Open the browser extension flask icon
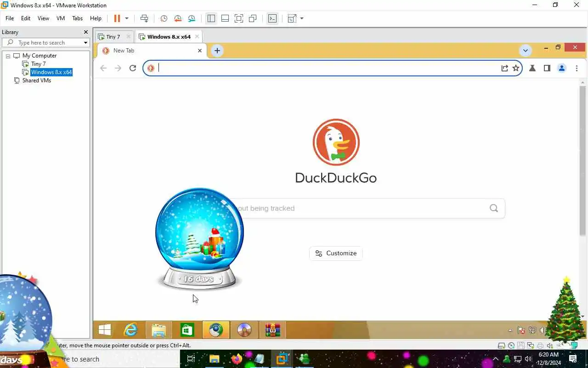 [x=532, y=68]
